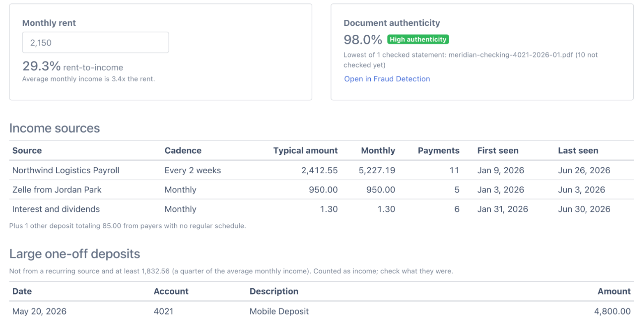Click the Monthly cadence in the Zelle row

pyautogui.click(x=180, y=190)
